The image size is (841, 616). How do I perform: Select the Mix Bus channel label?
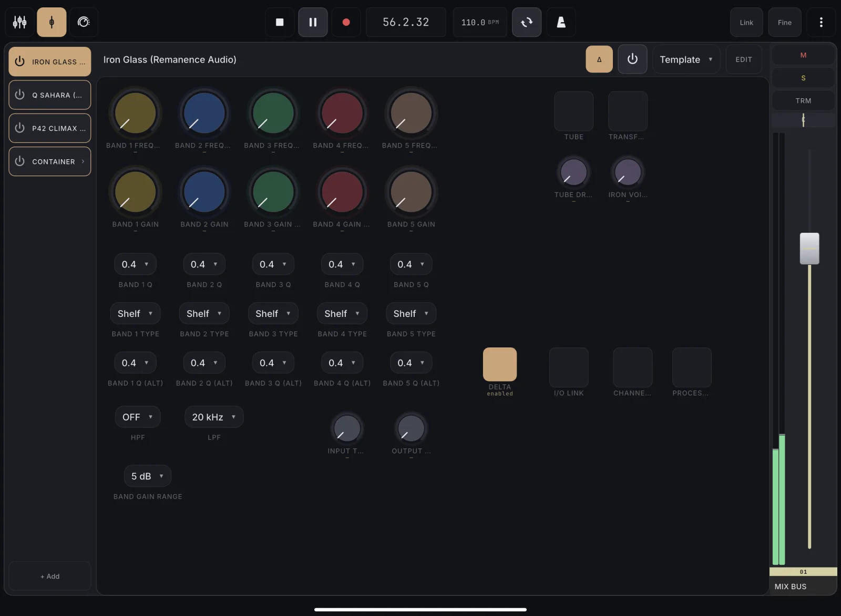point(803,586)
